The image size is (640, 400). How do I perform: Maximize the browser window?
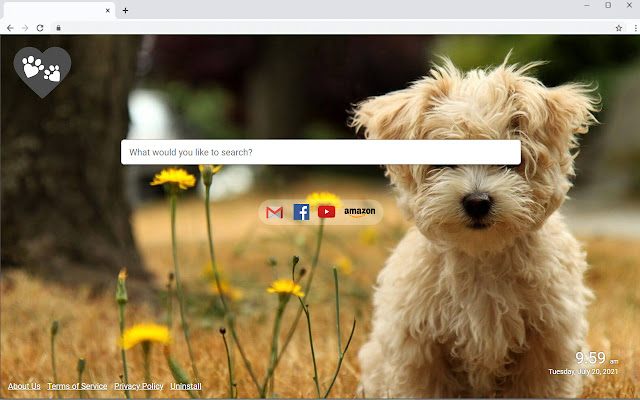tap(608, 5)
